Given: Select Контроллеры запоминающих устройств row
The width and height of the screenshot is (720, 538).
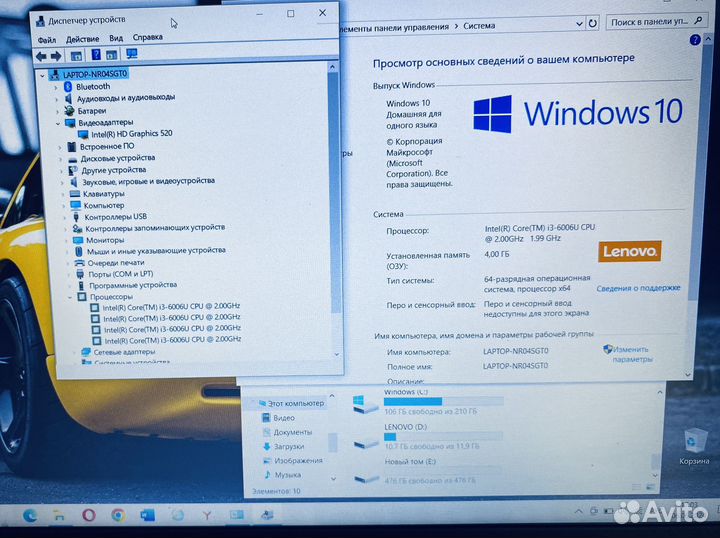Looking at the screenshot, I should 155,228.
